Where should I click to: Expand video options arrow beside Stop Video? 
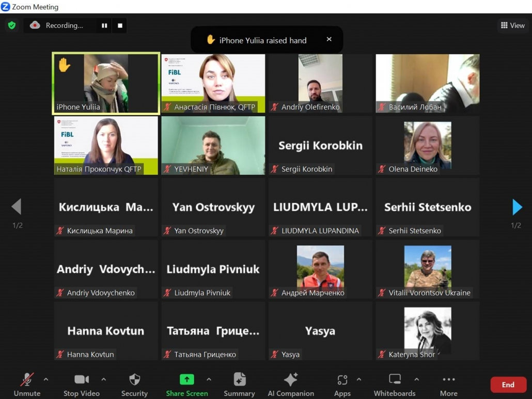click(103, 379)
